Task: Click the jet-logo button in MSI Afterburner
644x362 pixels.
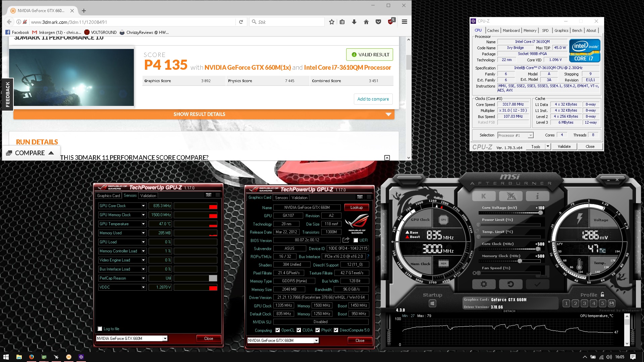Action: 511,196
